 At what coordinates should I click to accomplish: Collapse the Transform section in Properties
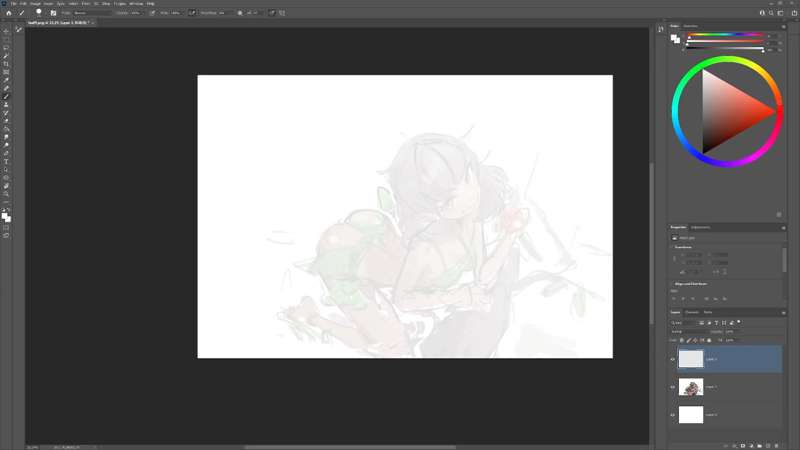674,248
